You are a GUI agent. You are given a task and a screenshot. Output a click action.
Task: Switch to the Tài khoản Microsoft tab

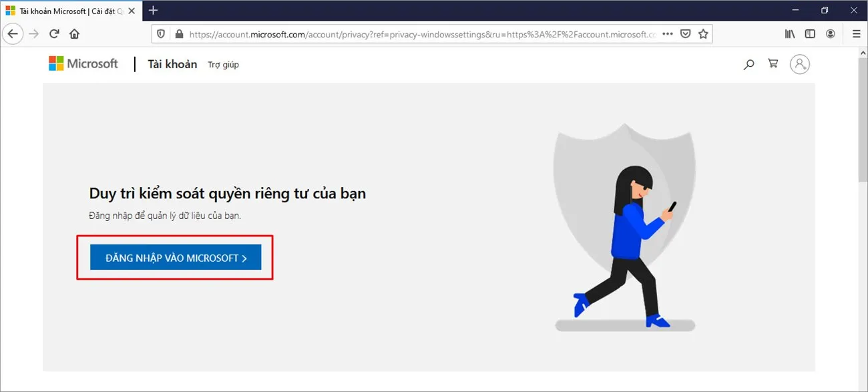[67, 11]
